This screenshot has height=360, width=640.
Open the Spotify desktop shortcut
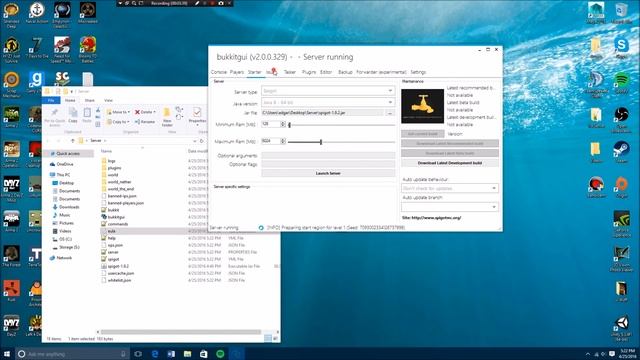pyautogui.click(x=621, y=82)
